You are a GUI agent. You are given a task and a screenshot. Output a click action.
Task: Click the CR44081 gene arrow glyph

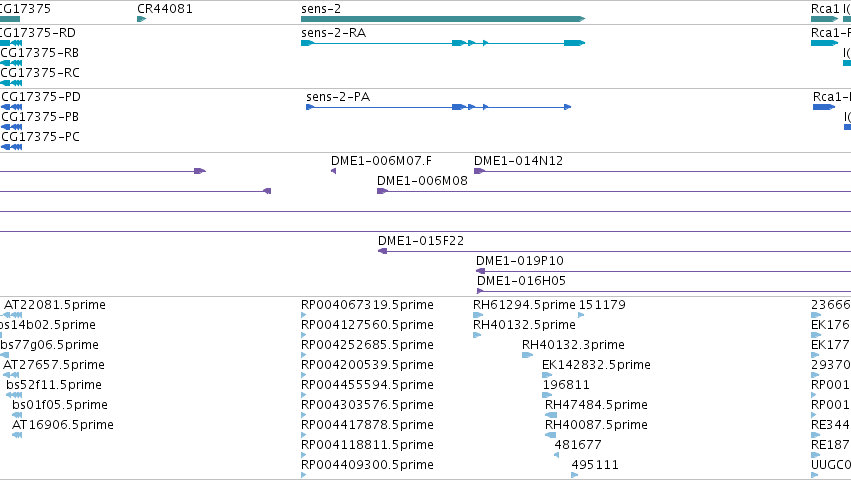coord(142,19)
